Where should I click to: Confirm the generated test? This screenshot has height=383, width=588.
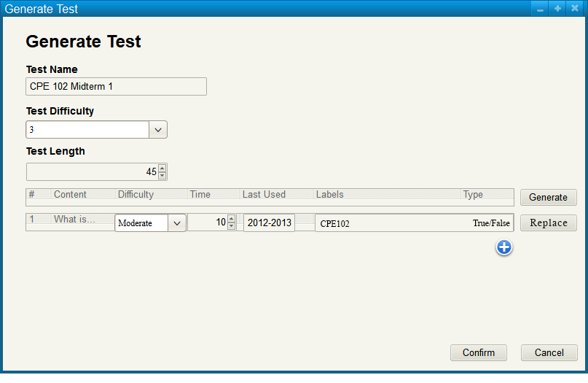click(478, 353)
